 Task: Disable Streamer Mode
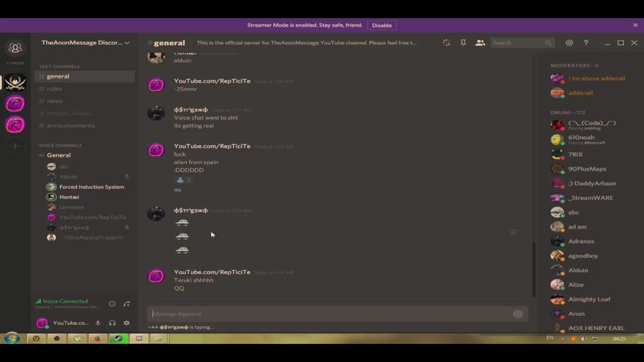pos(382,25)
